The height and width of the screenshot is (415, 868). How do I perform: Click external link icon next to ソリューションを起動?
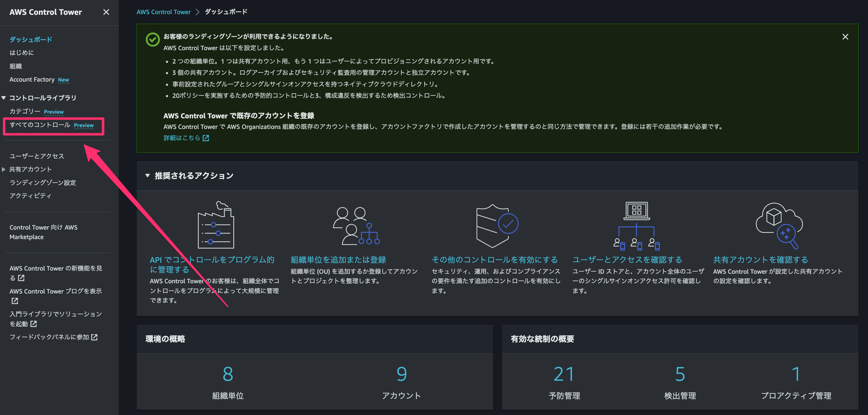(x=34, y=324)
